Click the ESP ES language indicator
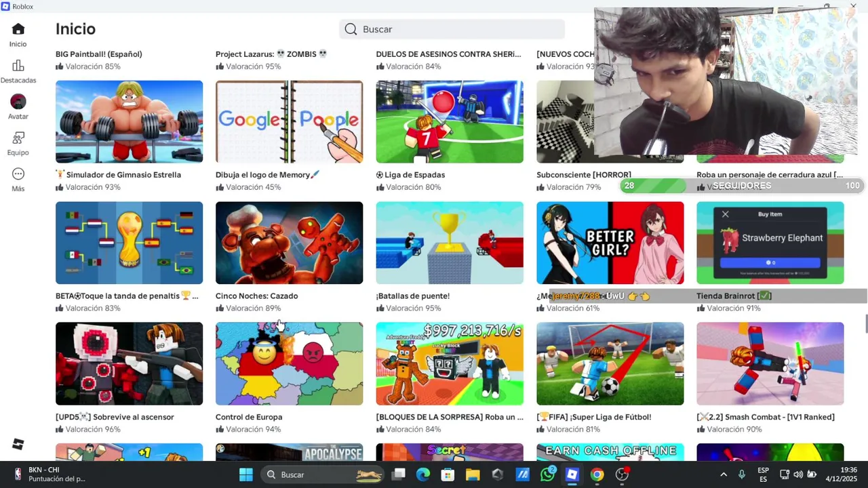The height and width of the screenshot is (488, 868). [x=764, y=474]
